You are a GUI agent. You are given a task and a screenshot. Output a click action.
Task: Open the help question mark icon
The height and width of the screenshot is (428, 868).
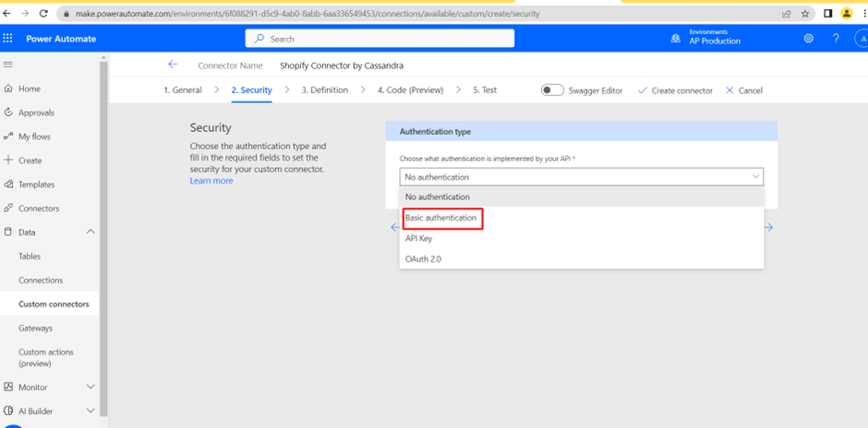point(836,38)
